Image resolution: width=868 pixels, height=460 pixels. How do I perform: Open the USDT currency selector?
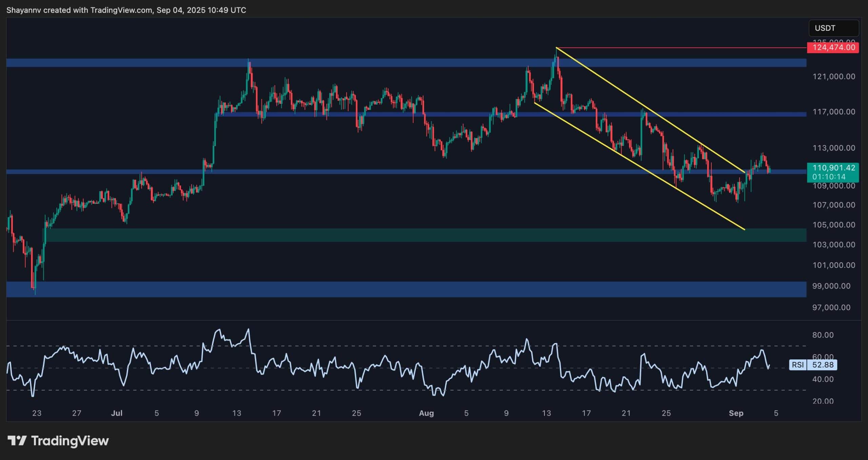pos(833,28)
